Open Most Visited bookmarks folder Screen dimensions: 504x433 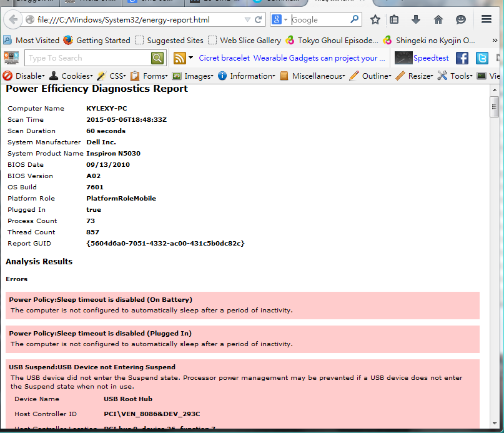point(31,40)
